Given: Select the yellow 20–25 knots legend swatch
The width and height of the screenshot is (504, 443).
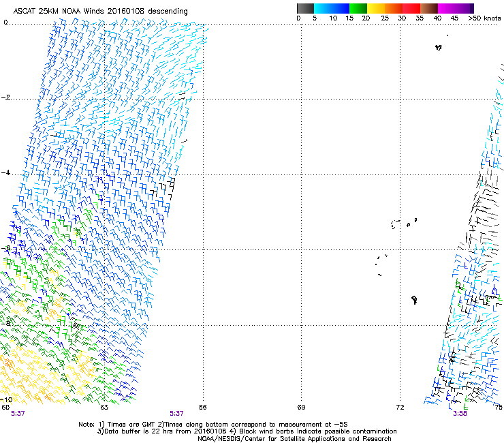Looking at the screenshot, I should pos(376,8).
